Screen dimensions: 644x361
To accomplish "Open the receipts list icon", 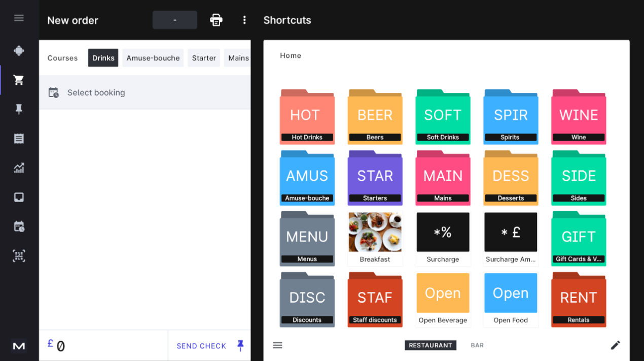I will click(19, 138).
